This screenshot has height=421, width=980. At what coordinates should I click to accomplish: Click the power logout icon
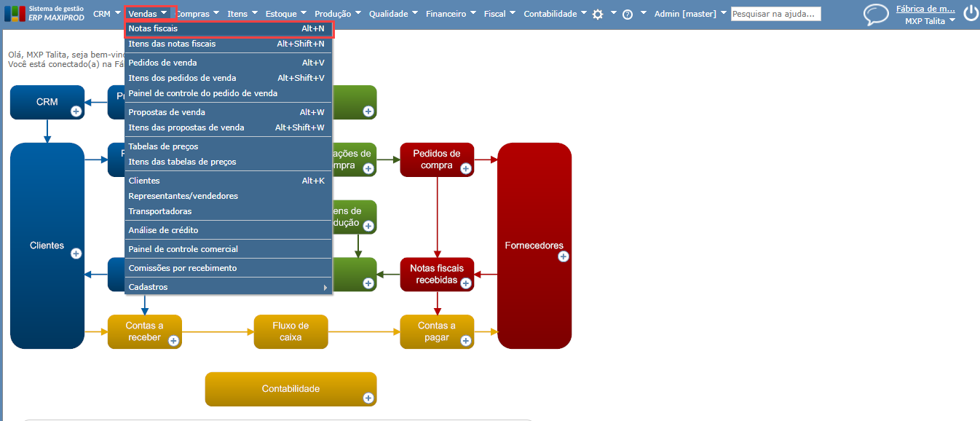coord(970,13)
